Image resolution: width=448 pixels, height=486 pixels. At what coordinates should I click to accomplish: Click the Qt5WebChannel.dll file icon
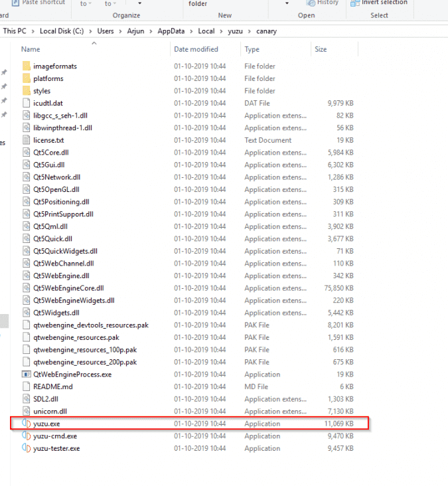point(27,263)
